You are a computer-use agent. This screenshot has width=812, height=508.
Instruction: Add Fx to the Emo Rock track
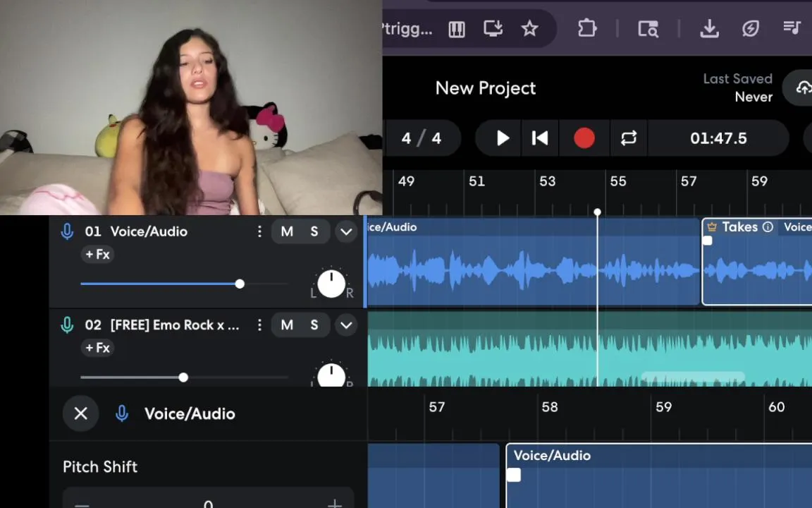(97, 348)
